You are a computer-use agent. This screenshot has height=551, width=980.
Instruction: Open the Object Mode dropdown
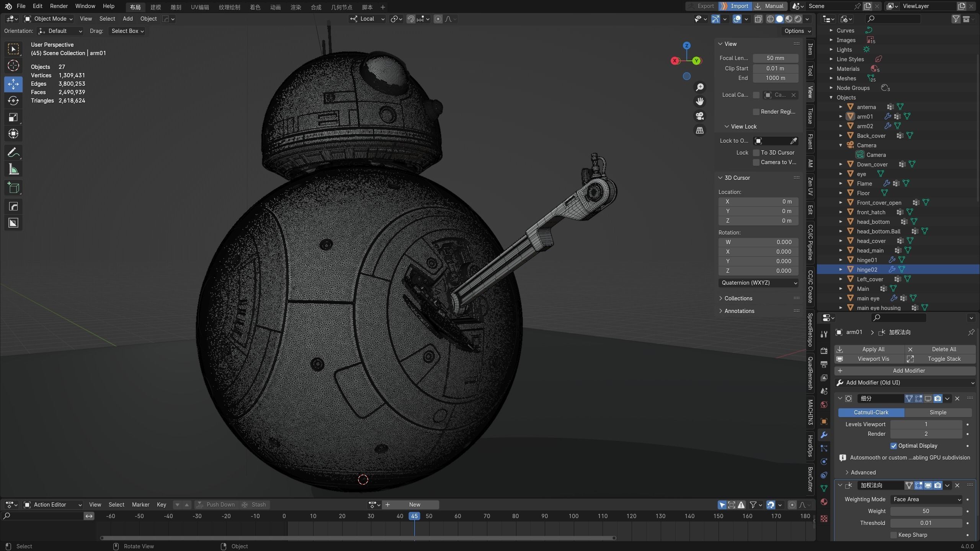point(48,19)
